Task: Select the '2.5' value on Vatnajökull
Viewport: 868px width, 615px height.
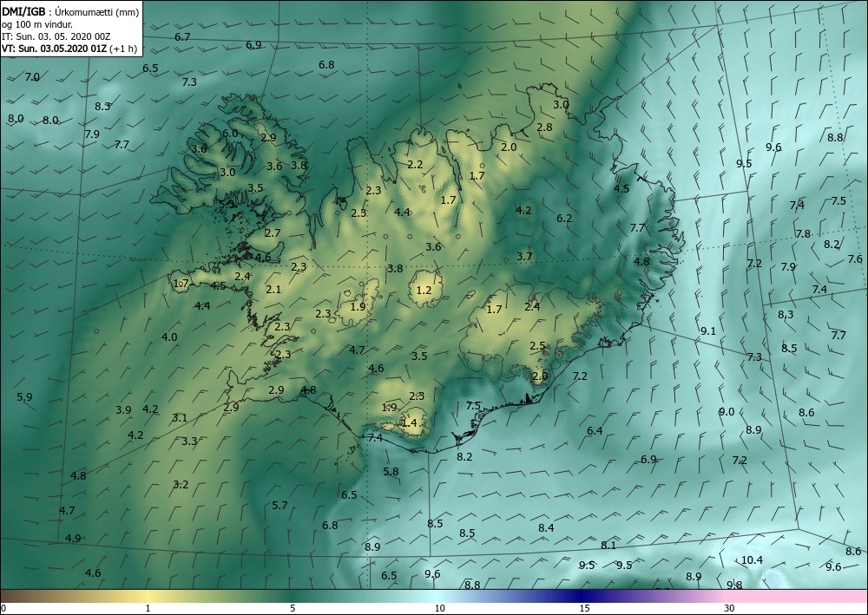Action: (537, 346)
